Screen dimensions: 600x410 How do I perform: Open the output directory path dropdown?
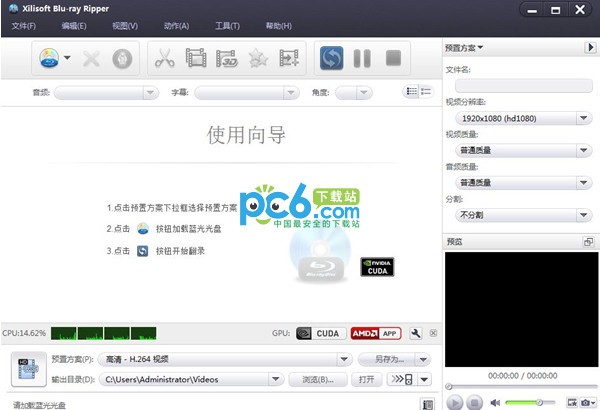click(276, 379)
